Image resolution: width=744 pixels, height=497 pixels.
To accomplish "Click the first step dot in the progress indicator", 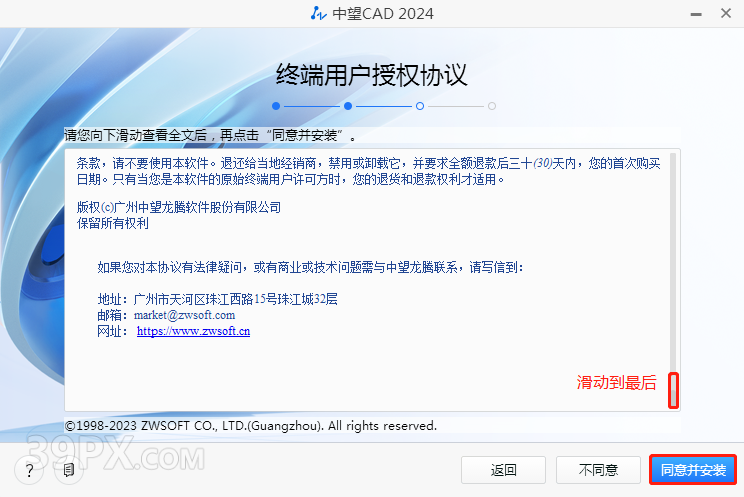I will [276, 106].
